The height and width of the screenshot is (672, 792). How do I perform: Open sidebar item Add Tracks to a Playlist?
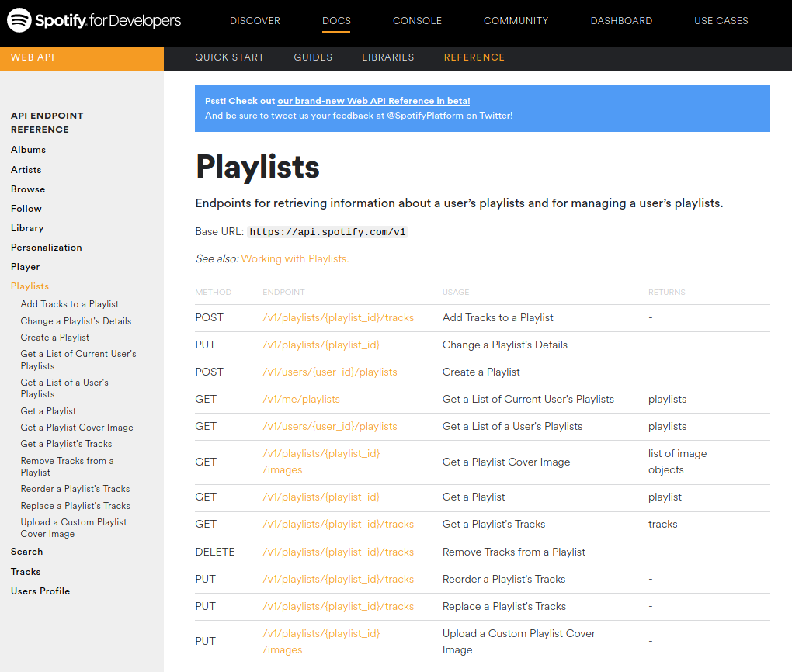pyautogui.click(x=70, y=304)
